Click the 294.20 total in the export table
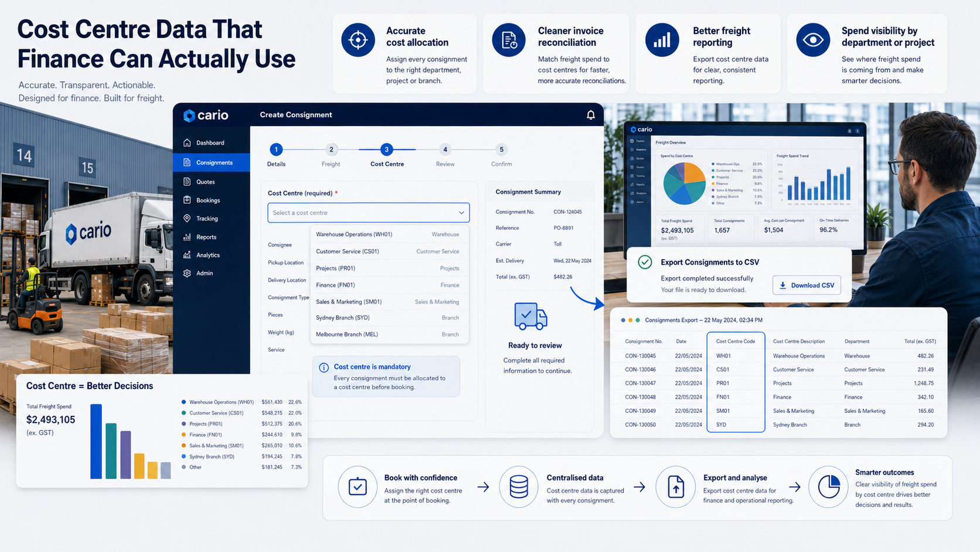 pyautogui.click(x=925, y=425)
